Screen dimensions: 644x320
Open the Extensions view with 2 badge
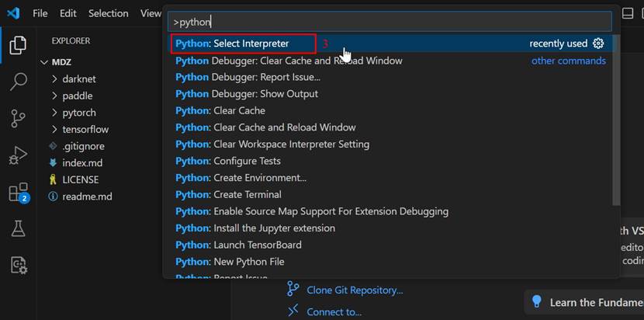(19, 193)
